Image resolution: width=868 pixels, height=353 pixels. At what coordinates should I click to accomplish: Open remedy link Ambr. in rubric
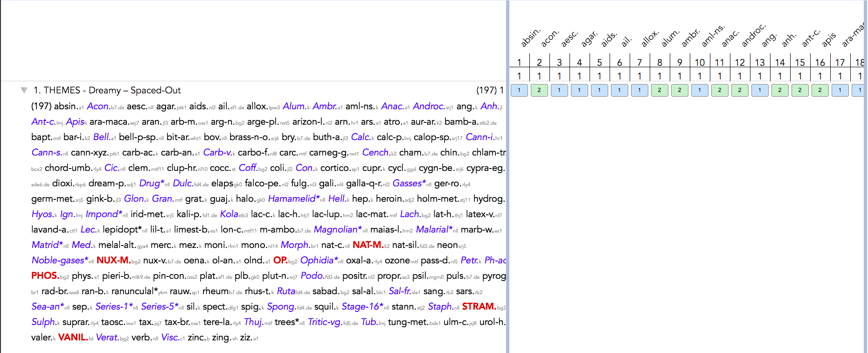(325, 106)
